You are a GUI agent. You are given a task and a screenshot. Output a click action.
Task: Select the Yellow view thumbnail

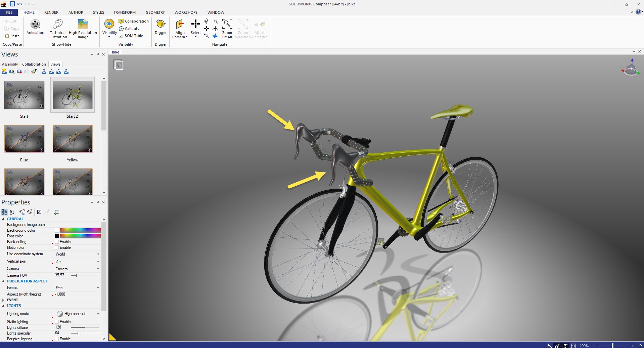click(x=73, y=139)
